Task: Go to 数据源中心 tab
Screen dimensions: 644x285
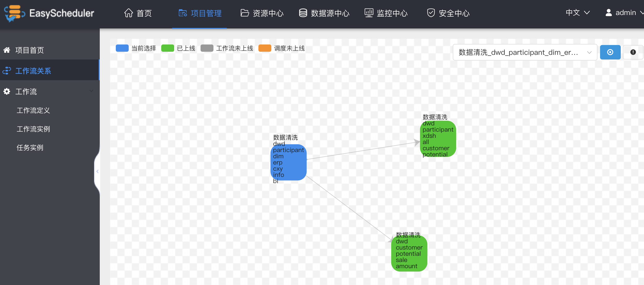Action: 324,13
